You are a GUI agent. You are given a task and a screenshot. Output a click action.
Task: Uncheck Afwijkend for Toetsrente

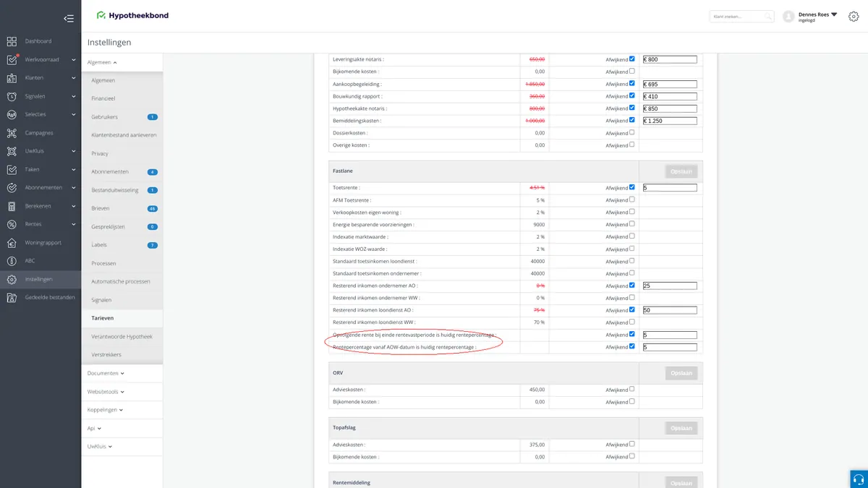click(x=632, y=187)
